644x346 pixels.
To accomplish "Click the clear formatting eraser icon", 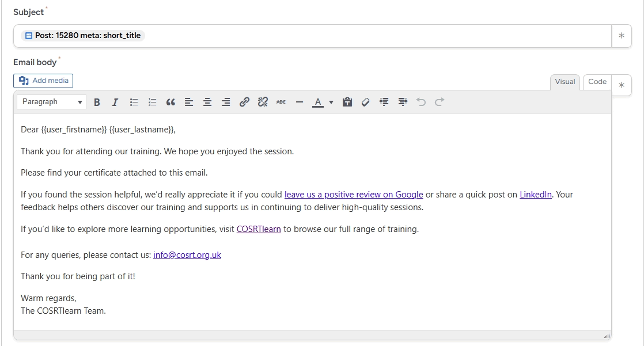I will coord(366,102).
